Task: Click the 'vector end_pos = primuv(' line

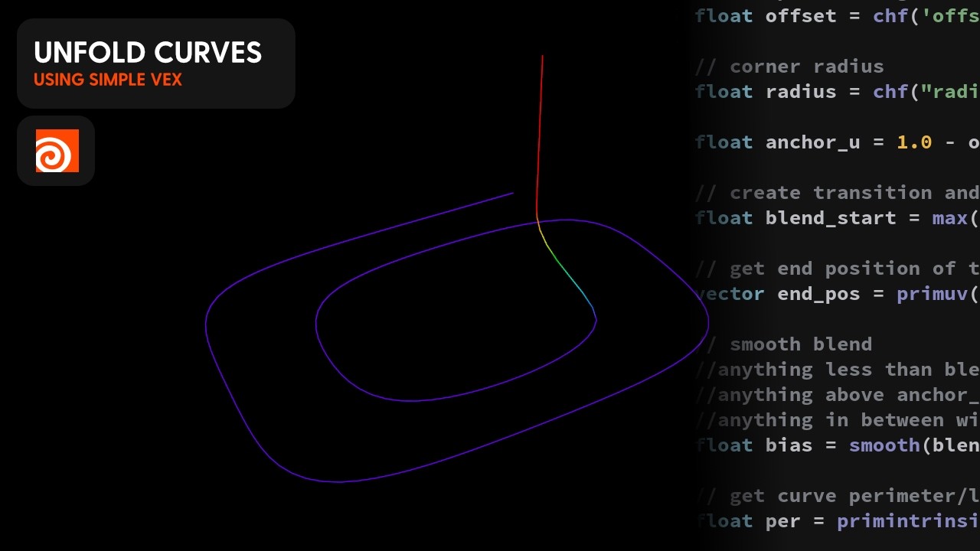Action: [837, 294]
